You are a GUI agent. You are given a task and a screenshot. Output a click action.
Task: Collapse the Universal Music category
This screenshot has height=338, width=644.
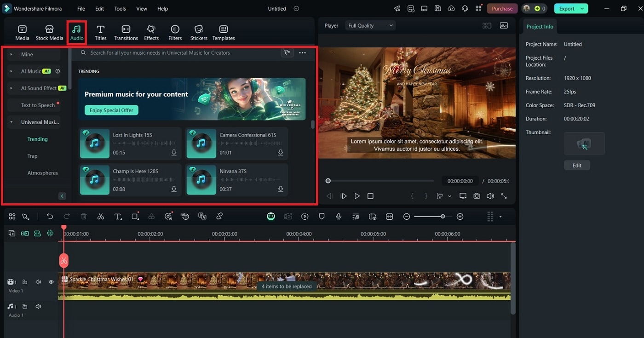11,122
